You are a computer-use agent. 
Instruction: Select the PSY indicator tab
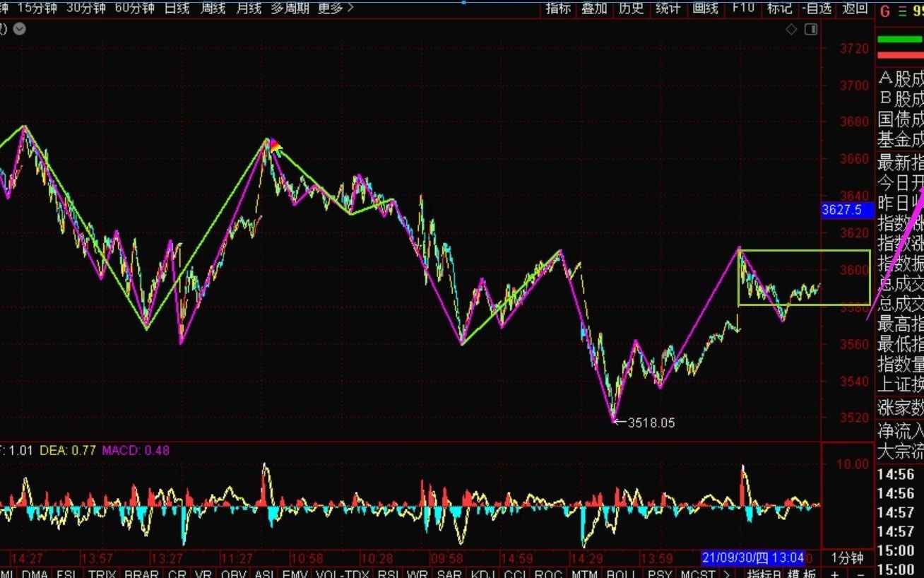[x=660, y=574]
